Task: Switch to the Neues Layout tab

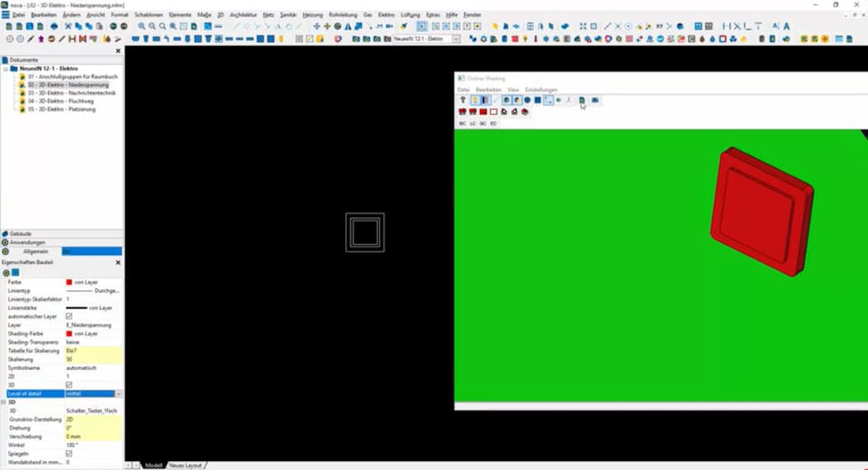Action: (x=185, y=465)
